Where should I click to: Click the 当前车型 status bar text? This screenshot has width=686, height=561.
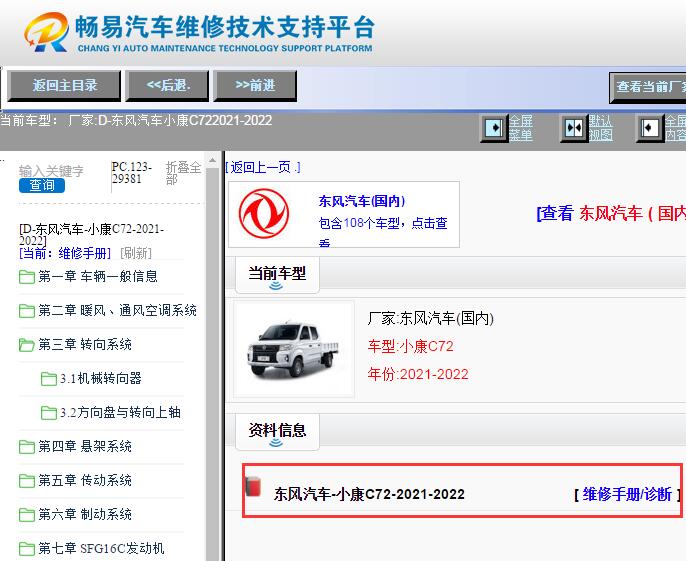tap(136, 120)
